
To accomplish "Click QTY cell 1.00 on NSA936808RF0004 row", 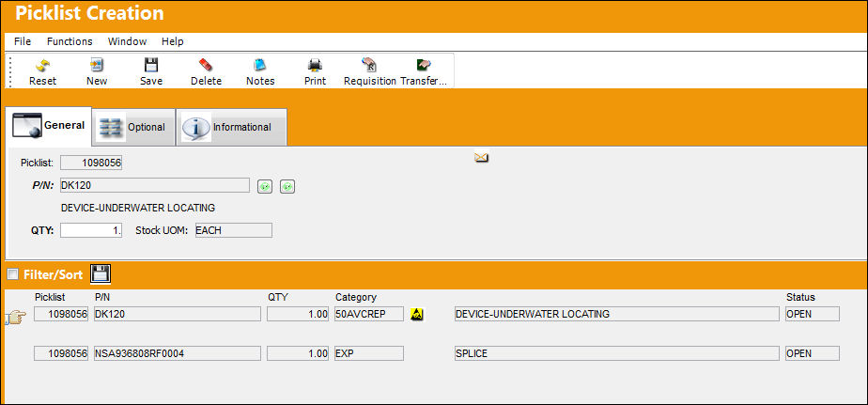I will 298,353.
